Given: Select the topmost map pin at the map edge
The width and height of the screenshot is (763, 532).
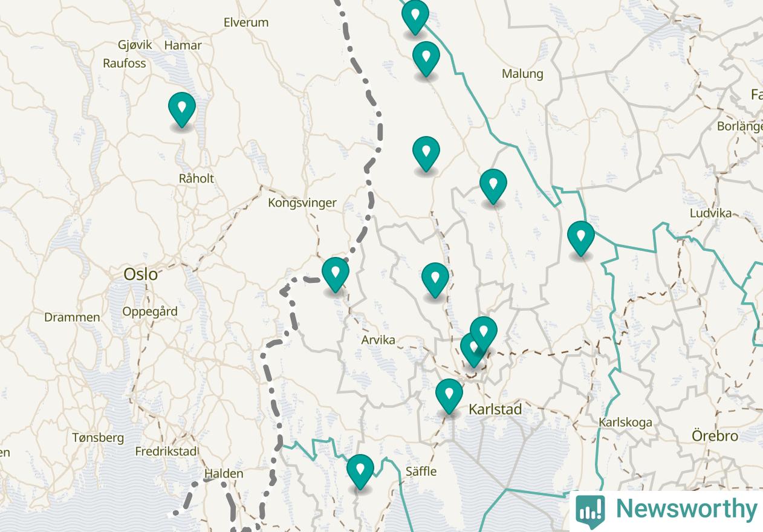Looking at the screenshot, I should click(x=415, y=16).
